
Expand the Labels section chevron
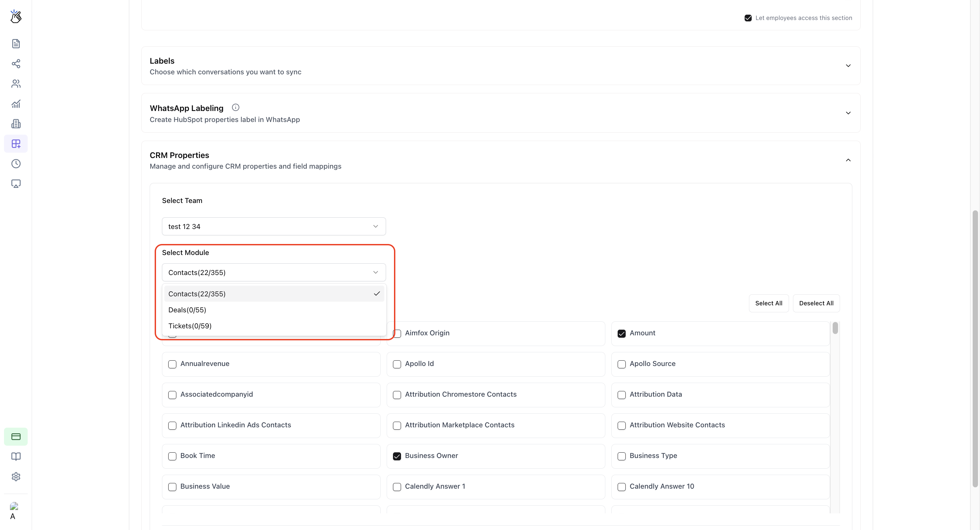point(848,66)
